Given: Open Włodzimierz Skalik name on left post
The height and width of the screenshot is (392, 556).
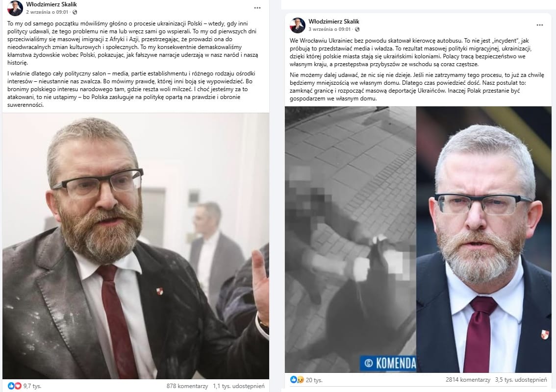Looking at the screenshot, I should tap(51, 4).
